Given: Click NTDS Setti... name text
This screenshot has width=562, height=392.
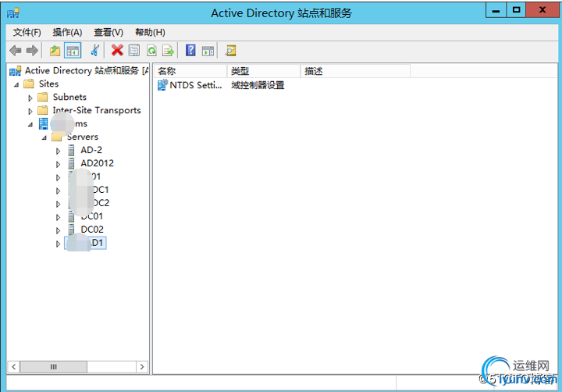Looking at the screenshot, I should 196,85.
